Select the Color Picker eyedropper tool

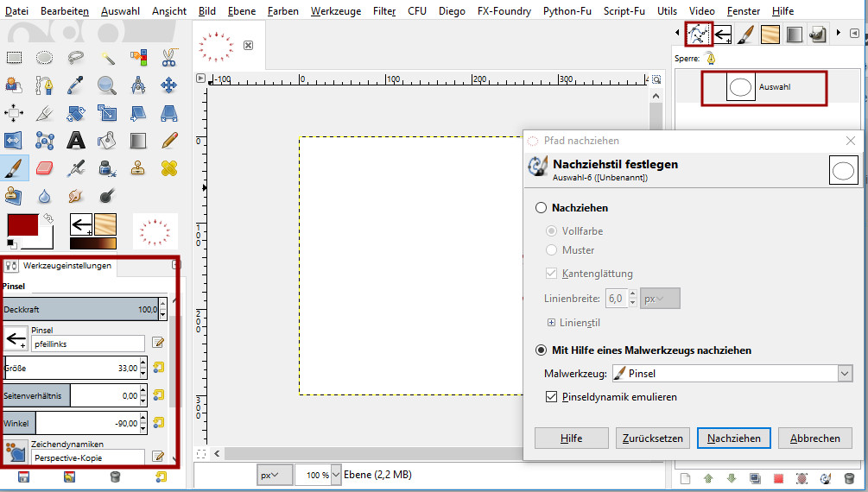click(76, 85)
